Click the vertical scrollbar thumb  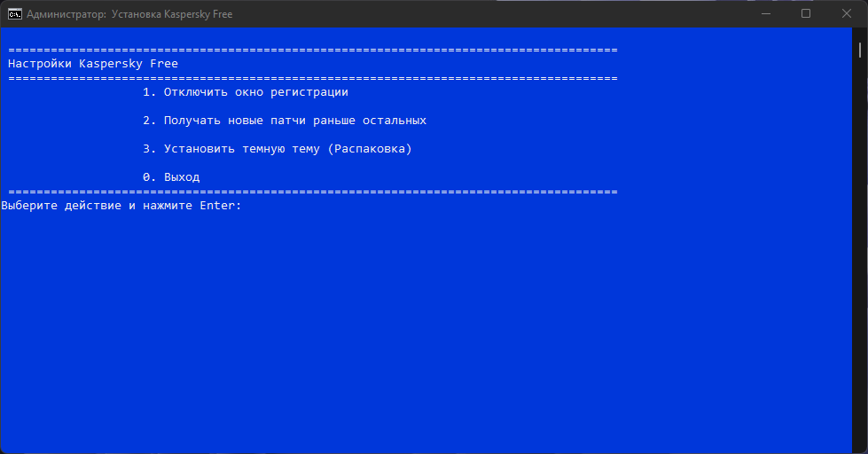point(860,50)
